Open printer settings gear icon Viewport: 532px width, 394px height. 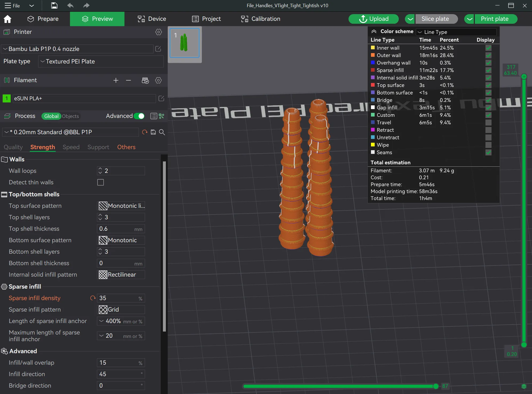(158, 32)
